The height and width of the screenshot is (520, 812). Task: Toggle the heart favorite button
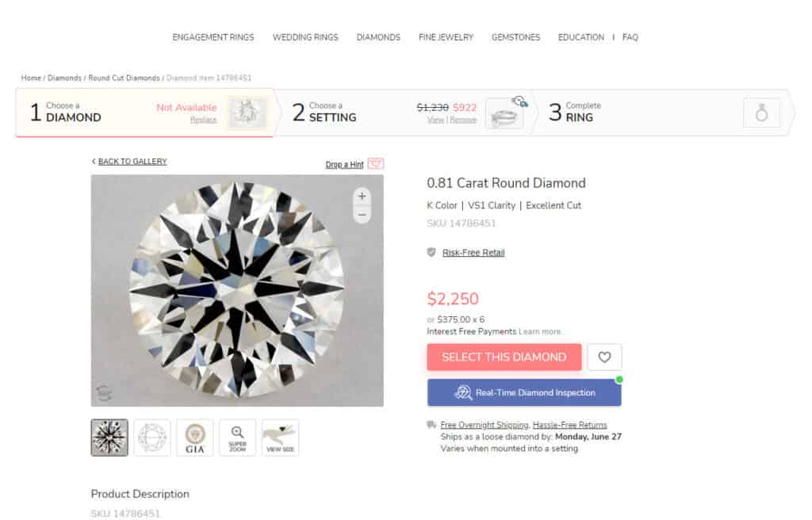click(604, 357)
